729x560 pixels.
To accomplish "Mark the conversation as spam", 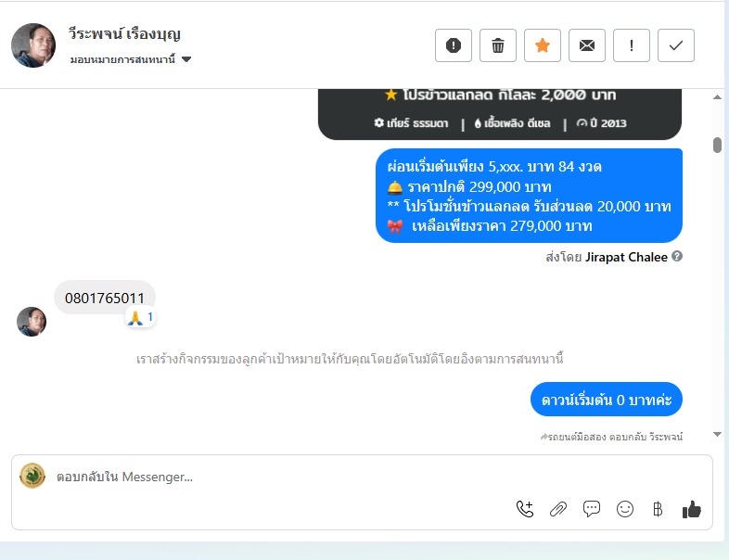I will [x=454, y=45].
